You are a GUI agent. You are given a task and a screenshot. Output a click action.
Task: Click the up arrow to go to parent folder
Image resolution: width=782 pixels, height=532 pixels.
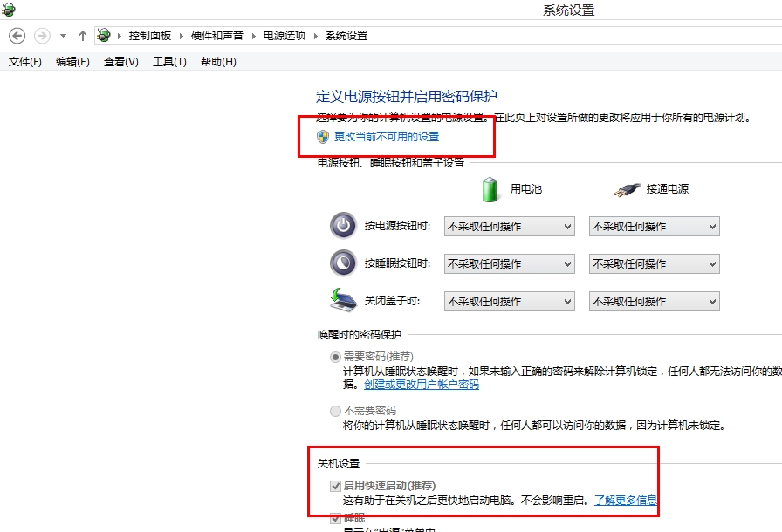click(82, 36)
